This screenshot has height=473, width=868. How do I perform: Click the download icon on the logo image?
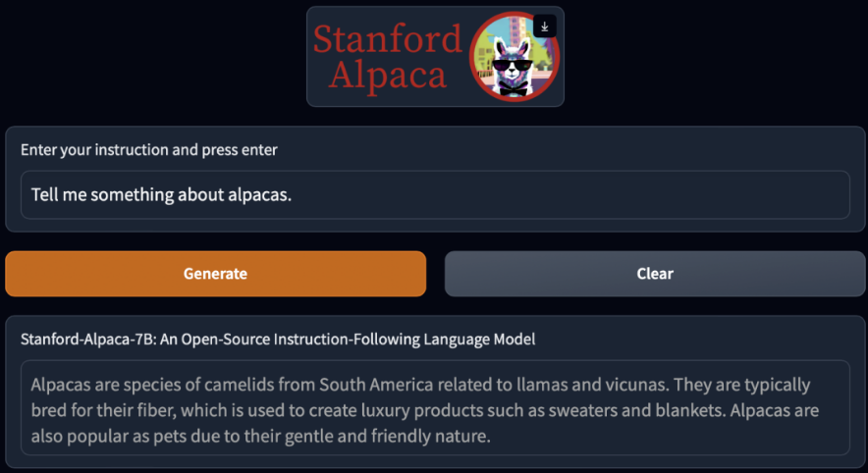(545, 26)
